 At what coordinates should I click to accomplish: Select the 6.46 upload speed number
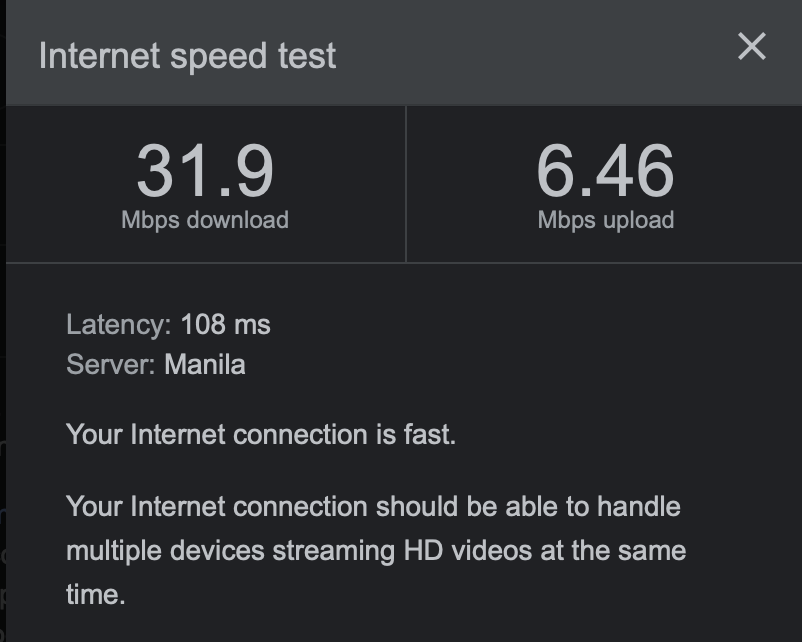point(605,171)
